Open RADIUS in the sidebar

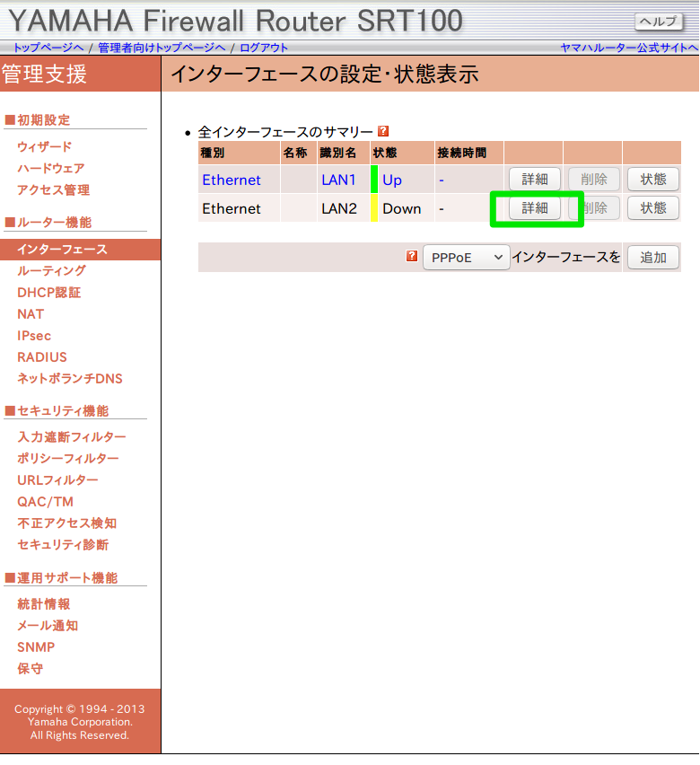click(x=42, y=357)
